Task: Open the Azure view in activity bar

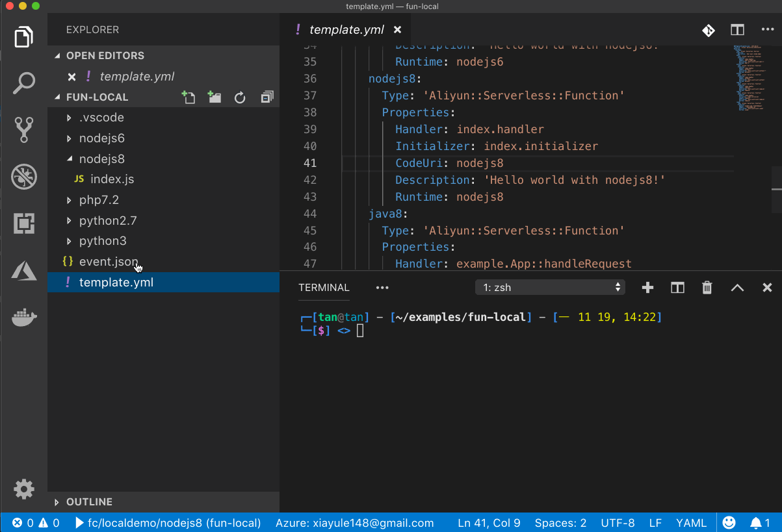Action: tap(24, 270)
